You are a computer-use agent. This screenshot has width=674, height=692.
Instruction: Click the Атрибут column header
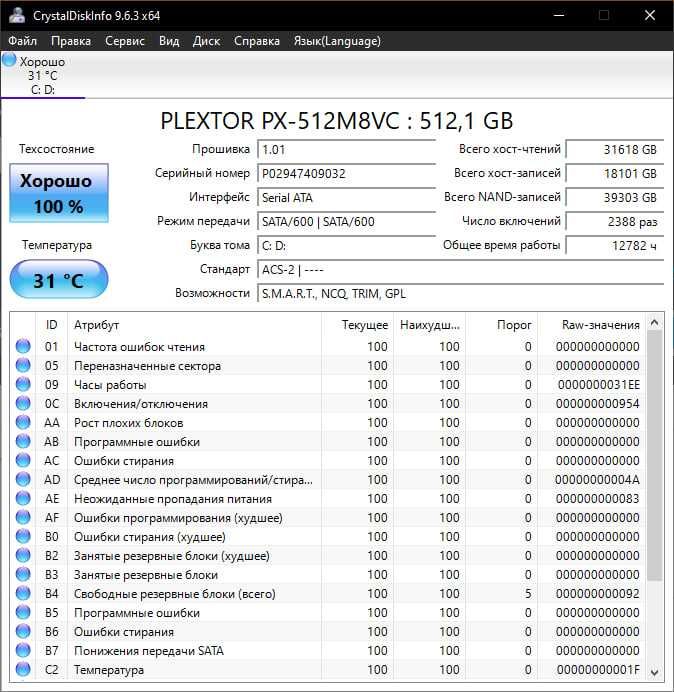pos(194,325)
